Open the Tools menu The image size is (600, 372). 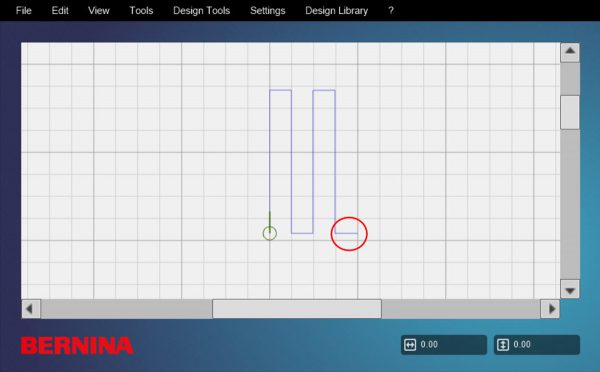(x=141, y=10)
